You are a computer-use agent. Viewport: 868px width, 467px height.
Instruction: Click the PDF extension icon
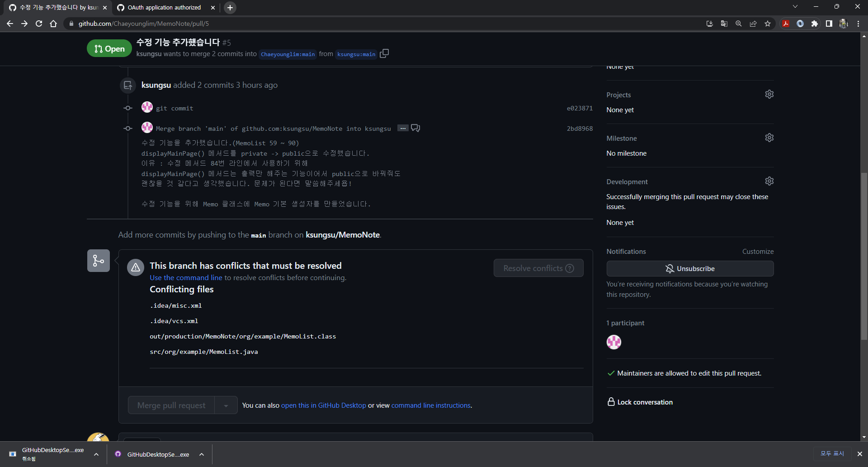click(x=786, y=24)
